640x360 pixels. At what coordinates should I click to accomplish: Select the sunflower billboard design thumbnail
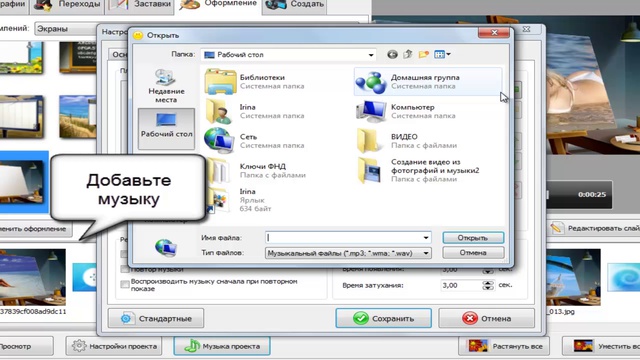(x=21, y=58)
